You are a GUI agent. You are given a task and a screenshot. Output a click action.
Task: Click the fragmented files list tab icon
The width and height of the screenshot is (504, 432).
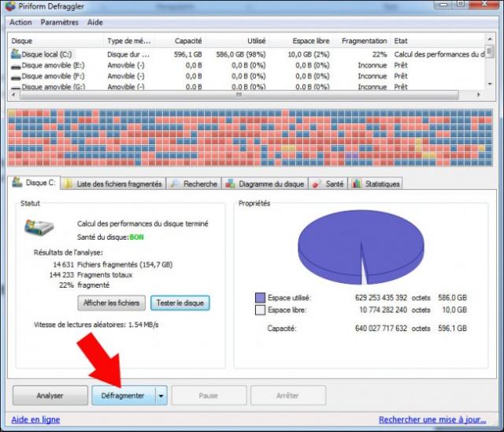(69, 184)
